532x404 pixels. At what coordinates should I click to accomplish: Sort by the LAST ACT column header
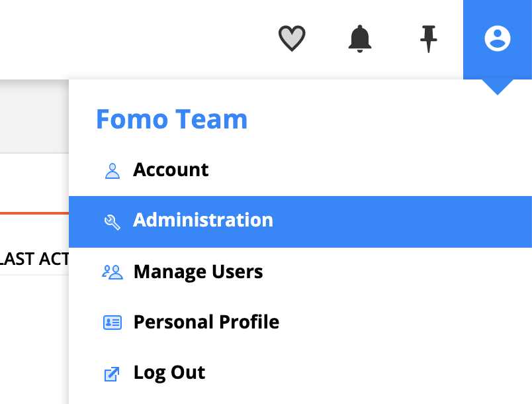(x=34, y=259)
